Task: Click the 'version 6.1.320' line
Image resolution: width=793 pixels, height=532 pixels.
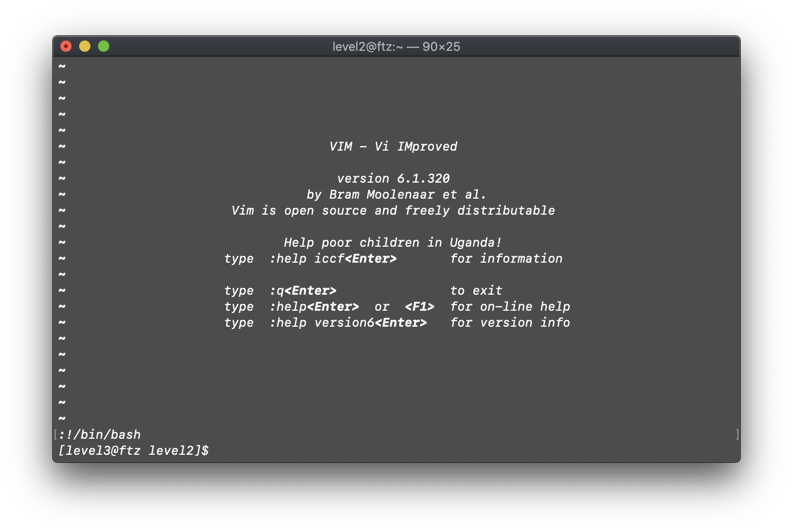Action: point(393,178)
